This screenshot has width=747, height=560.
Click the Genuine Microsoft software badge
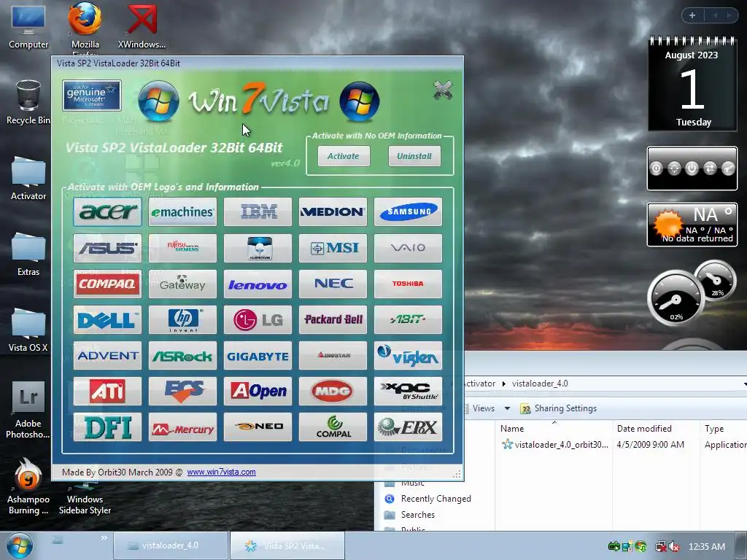pyautogui.click(x=91, y=96)
